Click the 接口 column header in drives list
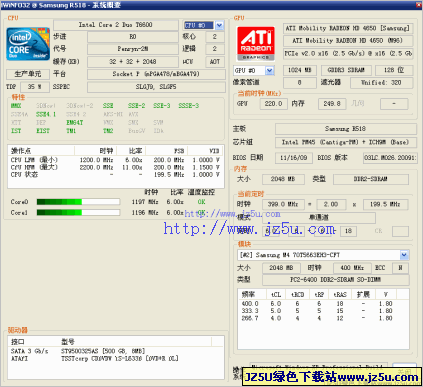Screen dimensions: 423x387 (x=33, y=342)
